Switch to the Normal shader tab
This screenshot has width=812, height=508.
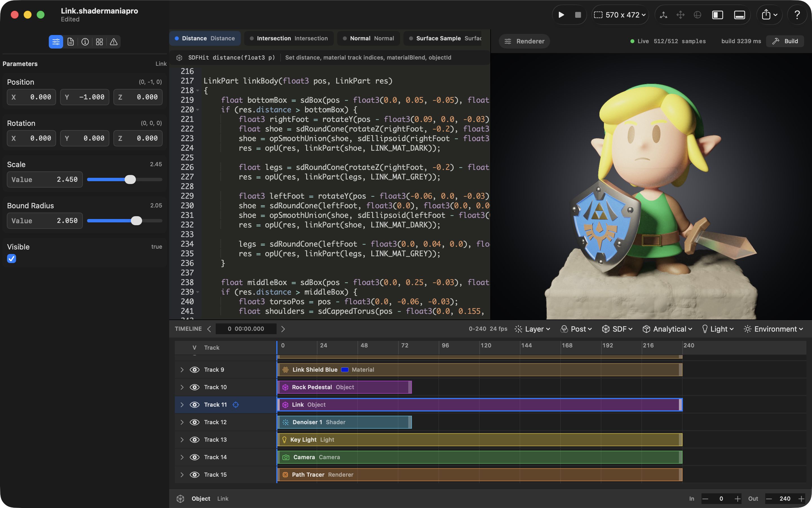tap(369, 38)
